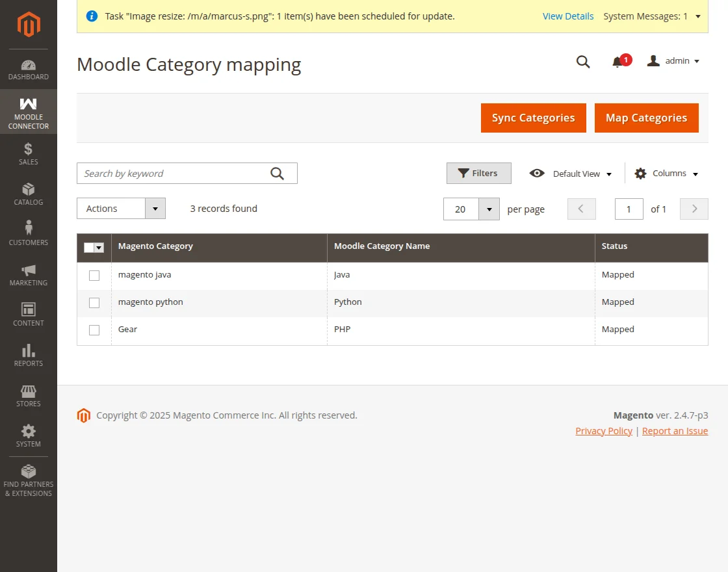Click the 3 records found text

point(224,209)
